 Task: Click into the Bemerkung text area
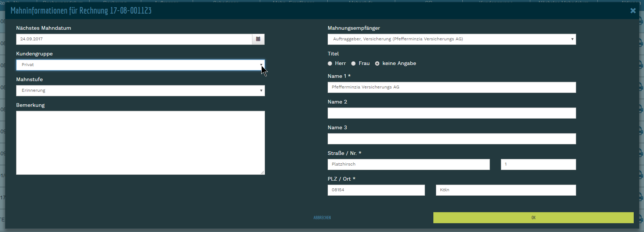[140, 142]
